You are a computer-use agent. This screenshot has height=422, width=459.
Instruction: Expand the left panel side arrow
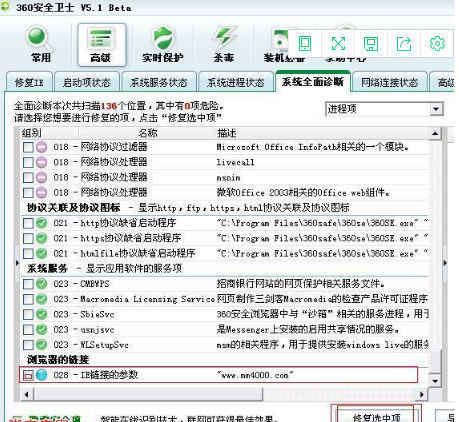(17, 263)
